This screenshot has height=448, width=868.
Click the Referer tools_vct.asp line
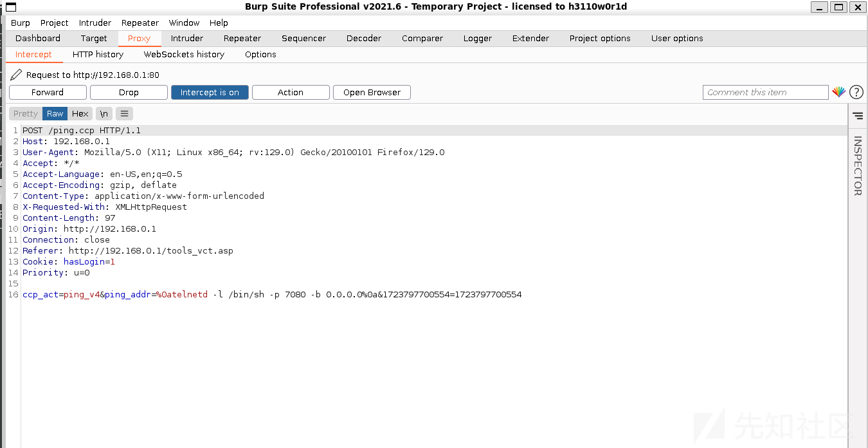[128, 251]
